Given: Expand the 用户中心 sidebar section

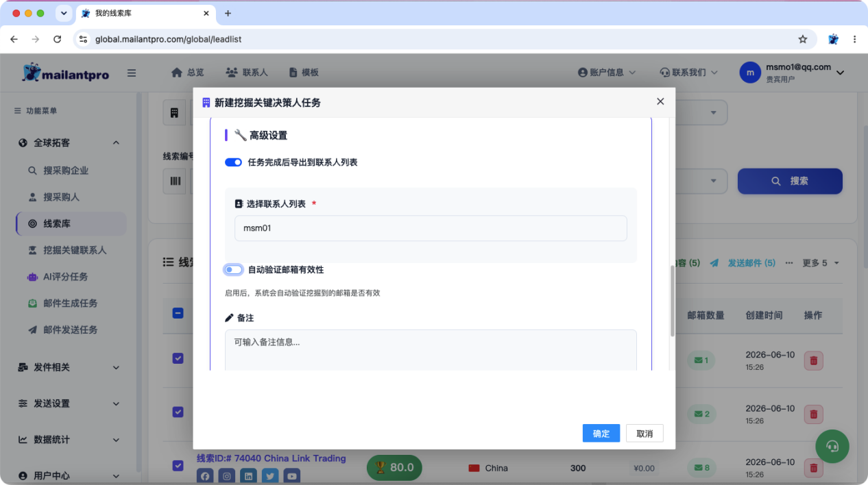Looking at the screenshot, I should coord(69,475).
